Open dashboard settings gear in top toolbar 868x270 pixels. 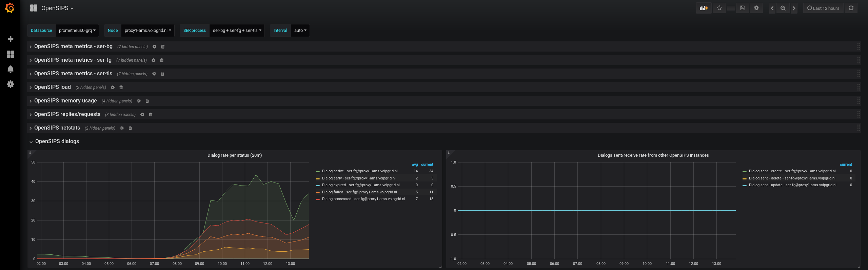coord(756,8)
